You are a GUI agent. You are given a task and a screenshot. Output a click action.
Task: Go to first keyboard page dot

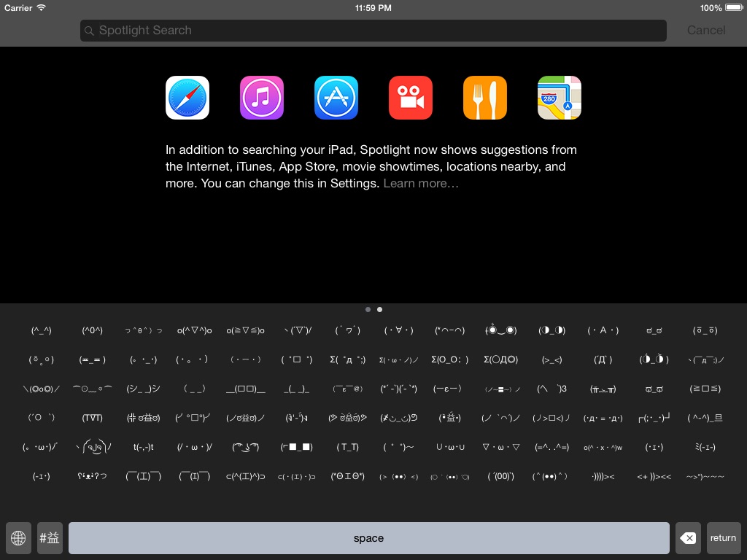pyautogui.click(x=368, y=309)
